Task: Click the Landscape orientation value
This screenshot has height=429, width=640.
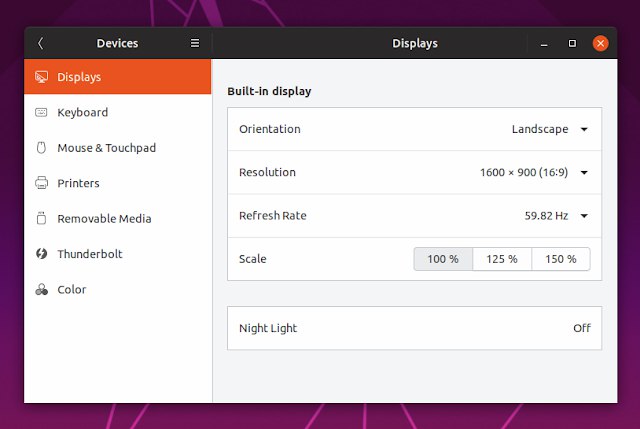Action: pos(540,129)
